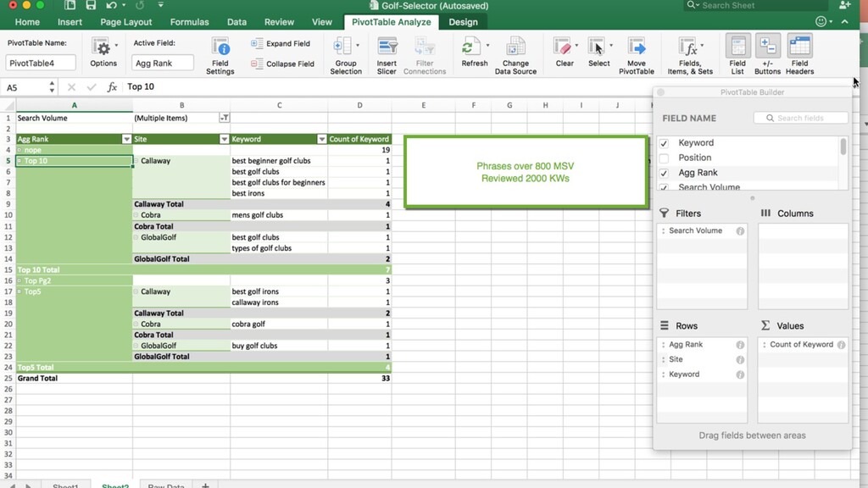Check the Position field checkbox
Viewport: 868px width, 488px height.
pos(664,158)
